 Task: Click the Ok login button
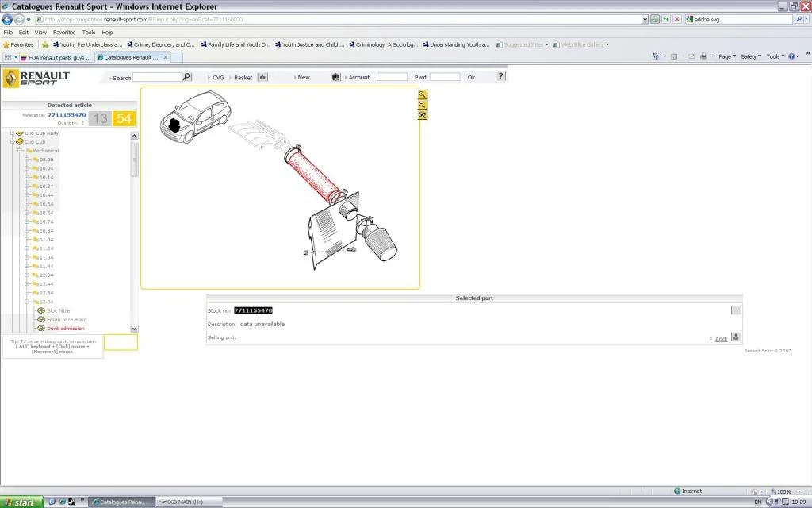pos(471,77)
